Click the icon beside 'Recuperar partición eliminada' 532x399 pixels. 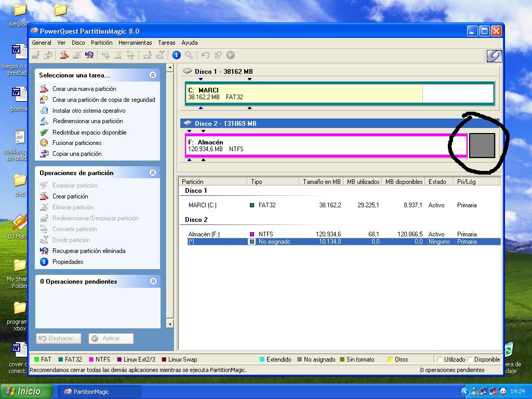point(44,251)
